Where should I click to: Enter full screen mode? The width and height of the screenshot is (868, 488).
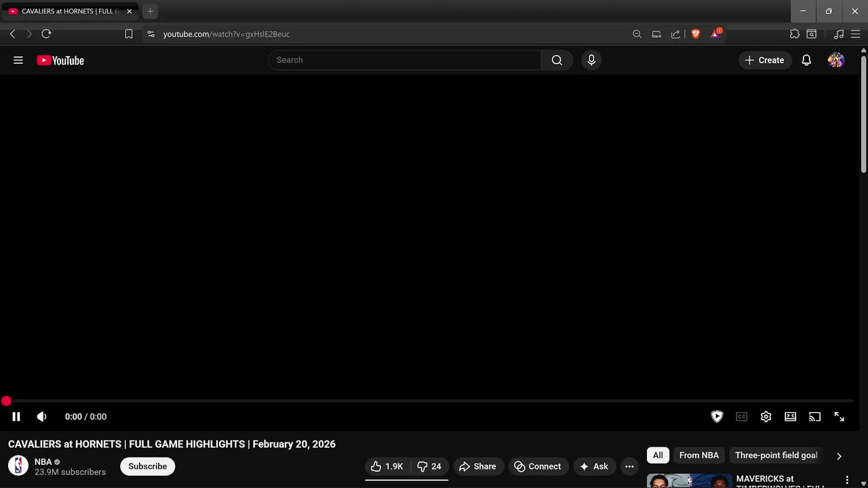point(840,417)
